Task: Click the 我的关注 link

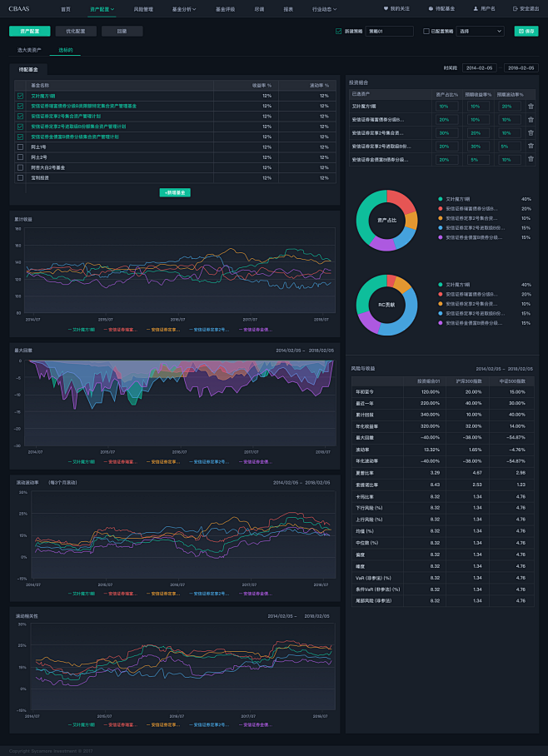Action: click(400, 8)
